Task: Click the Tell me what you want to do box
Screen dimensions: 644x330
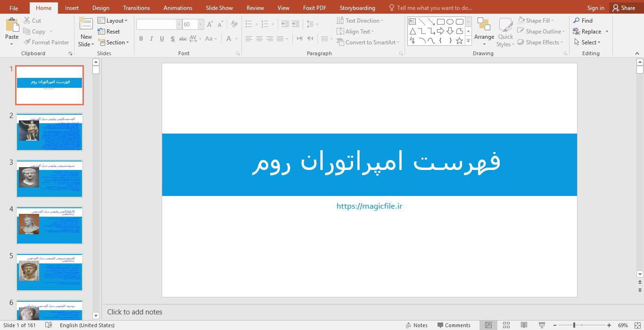Action: (x=430, y=8)
